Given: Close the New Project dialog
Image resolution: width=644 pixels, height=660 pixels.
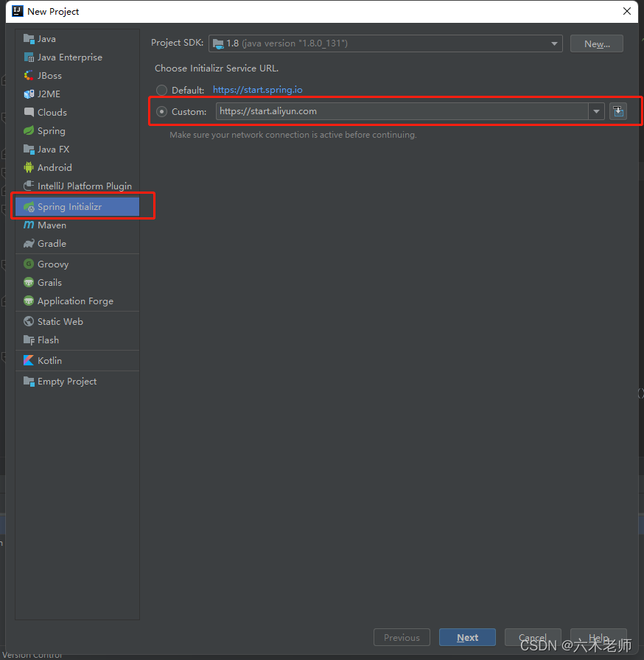Looking at the screenshot, I should coord(627,11).
